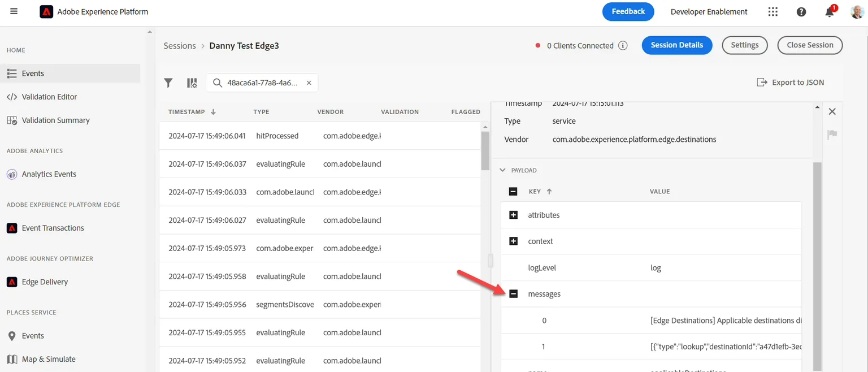Image resolution: width=868 pixels, height=372 pixels.
Task: Clear the search field text
Action: [309, 83]
